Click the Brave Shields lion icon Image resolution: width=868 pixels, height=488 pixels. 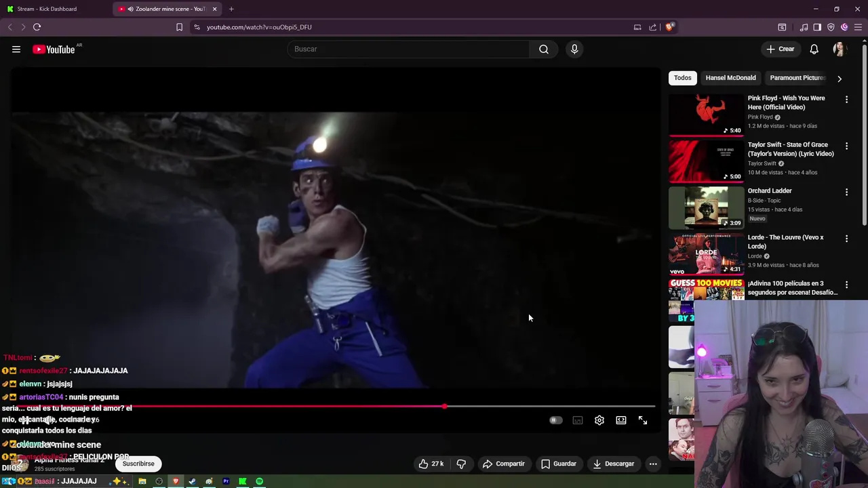669,27
